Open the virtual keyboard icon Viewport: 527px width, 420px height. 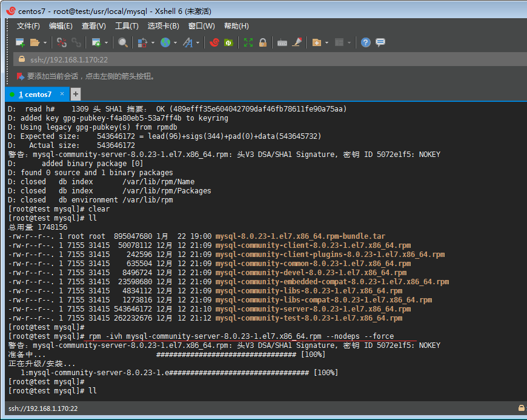tap(282, 42)
